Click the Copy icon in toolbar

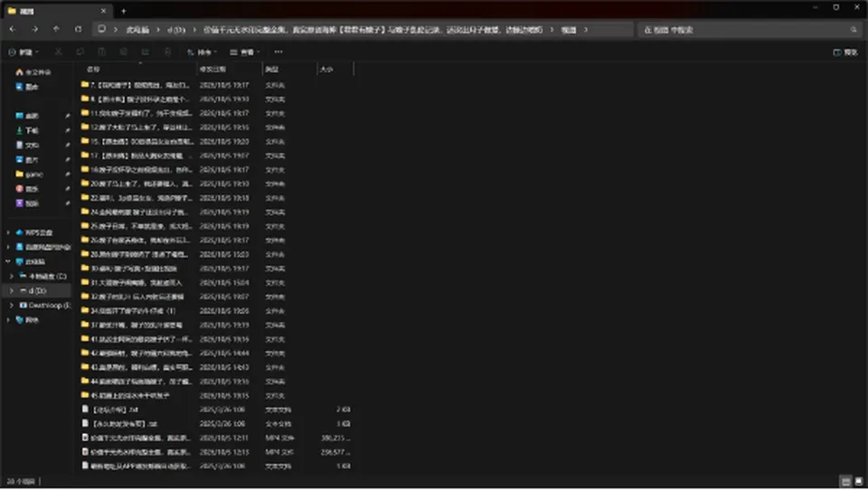click(x=80, y=52)
